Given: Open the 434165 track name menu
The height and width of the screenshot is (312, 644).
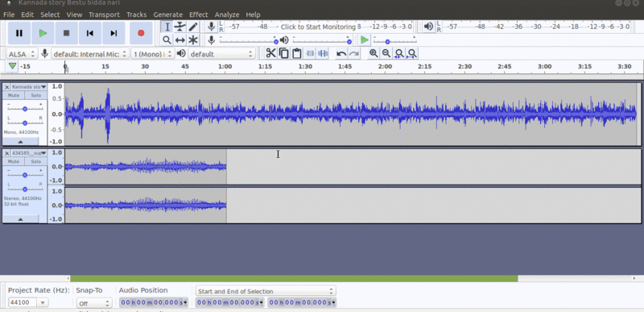Looking at the screenshot, I should tap(29, 153).
